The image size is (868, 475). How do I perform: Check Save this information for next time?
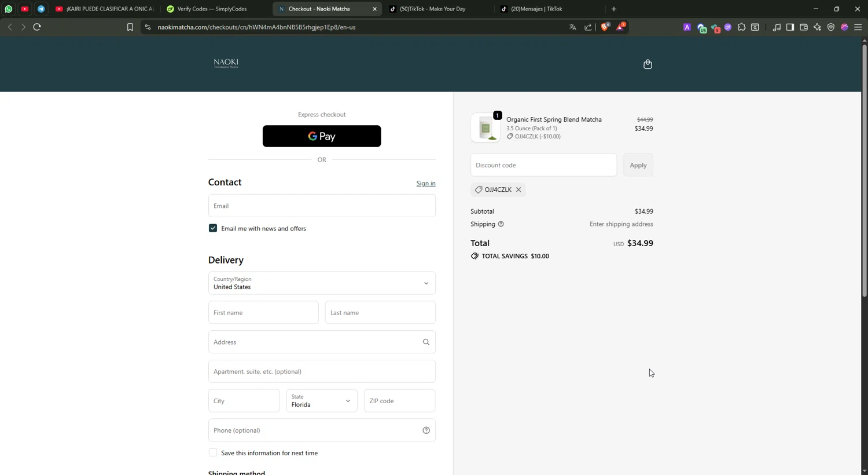[213, 453]
